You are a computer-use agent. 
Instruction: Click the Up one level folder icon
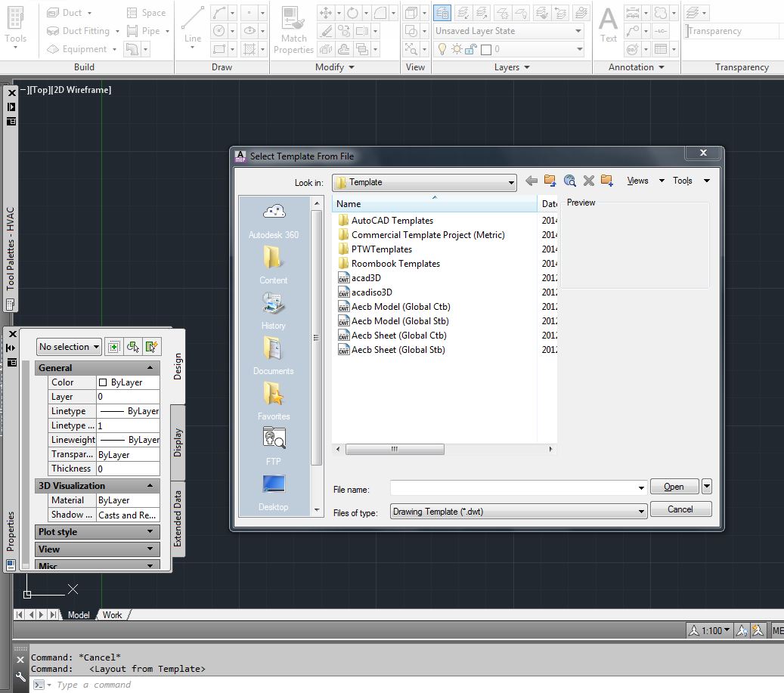click(x=550, y=181)
